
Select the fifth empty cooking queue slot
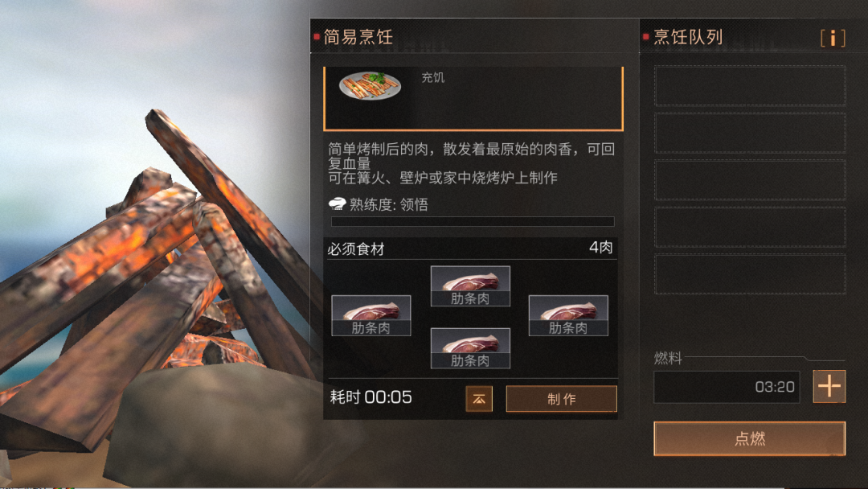[750, 273]
